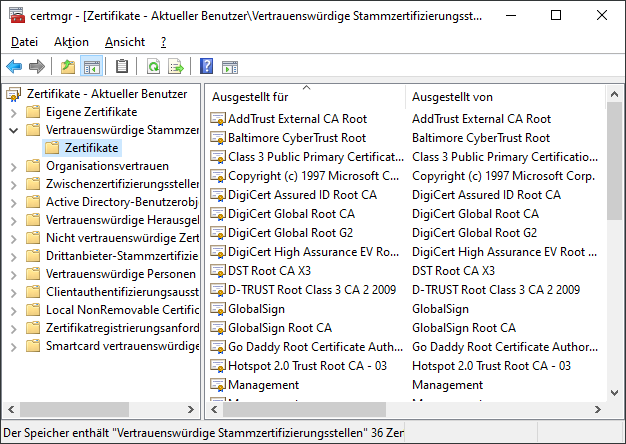Toggle the action pane toolbar button
This screenshot has height=444, width=626.
230,67
